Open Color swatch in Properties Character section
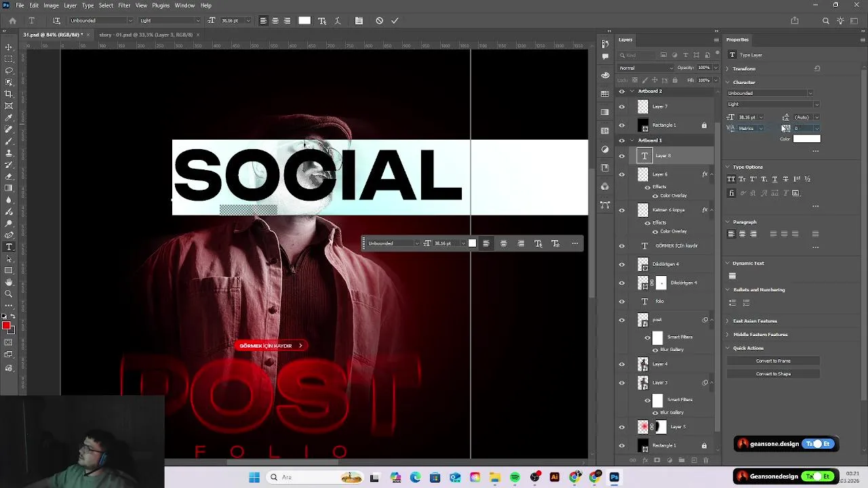 pos(807,139)
